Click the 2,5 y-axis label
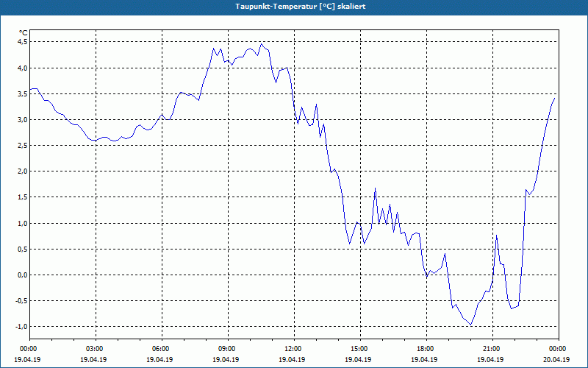The height and width of the screenshot is (368, 588). [23, 145]
